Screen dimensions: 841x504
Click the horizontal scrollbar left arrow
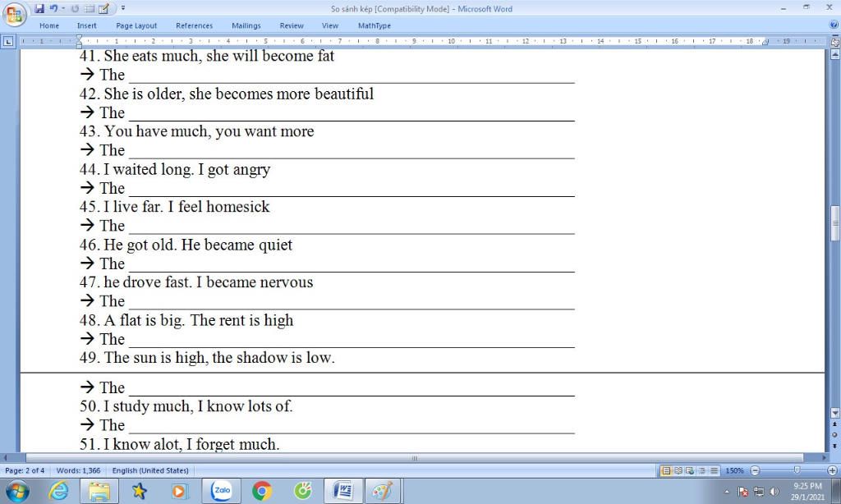[6, 458]
